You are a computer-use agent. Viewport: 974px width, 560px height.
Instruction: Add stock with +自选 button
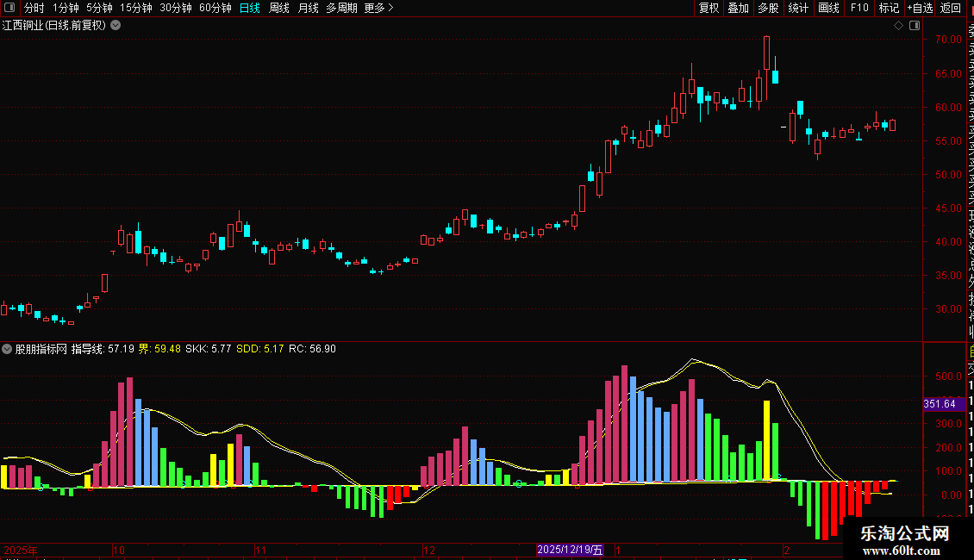tap(920, 8)
